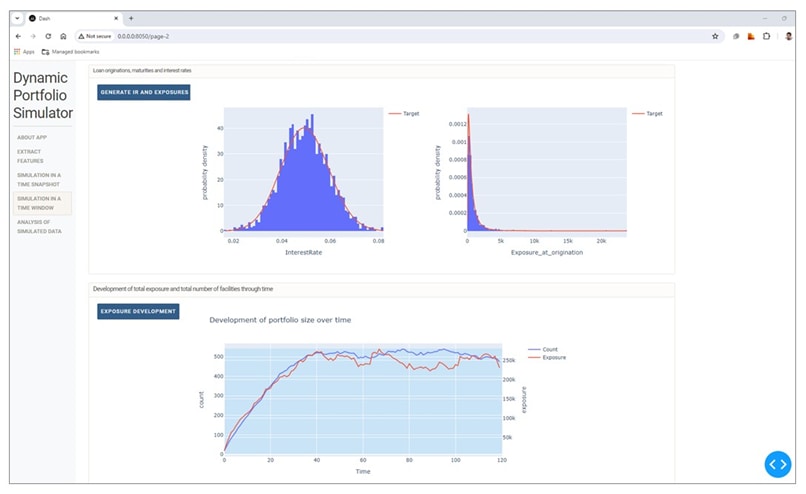Reload the page with the refresh icon
This screenshot has height=494, width=806.
[x=48, y=35]
